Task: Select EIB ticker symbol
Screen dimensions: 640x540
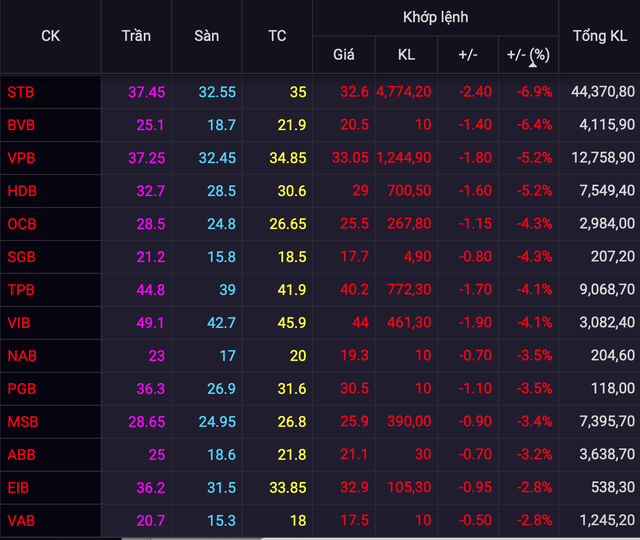Action: pos(19,488)
